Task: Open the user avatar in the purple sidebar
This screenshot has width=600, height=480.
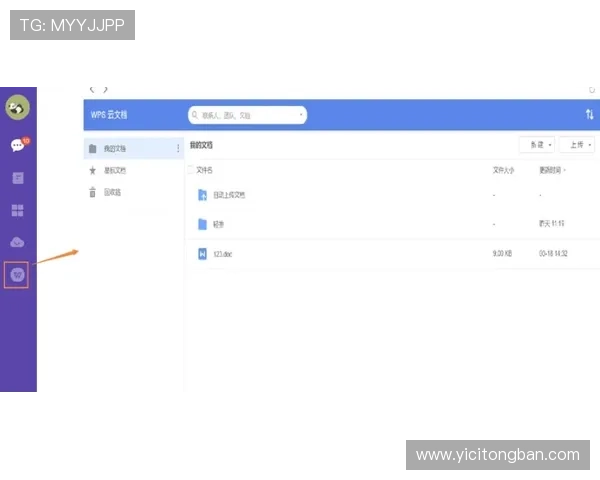Action: 17,108
